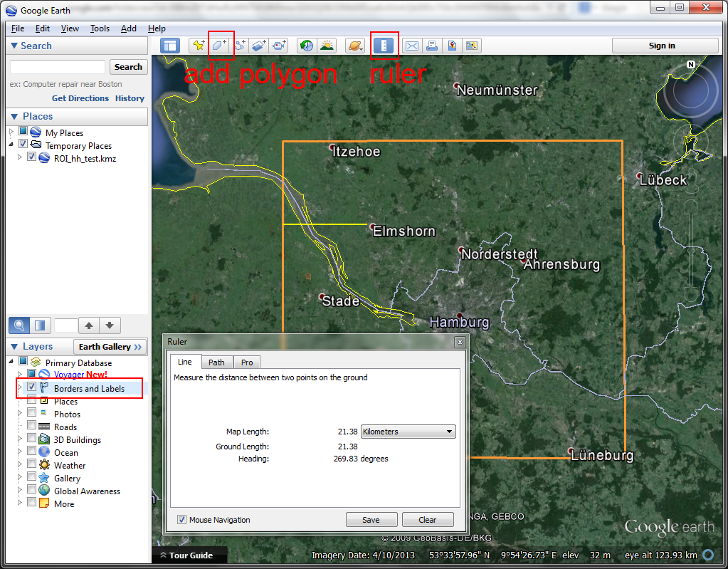728x569 pixels.
Task: Click the Places search magnifier icon
Action: (x=19, y=325)
